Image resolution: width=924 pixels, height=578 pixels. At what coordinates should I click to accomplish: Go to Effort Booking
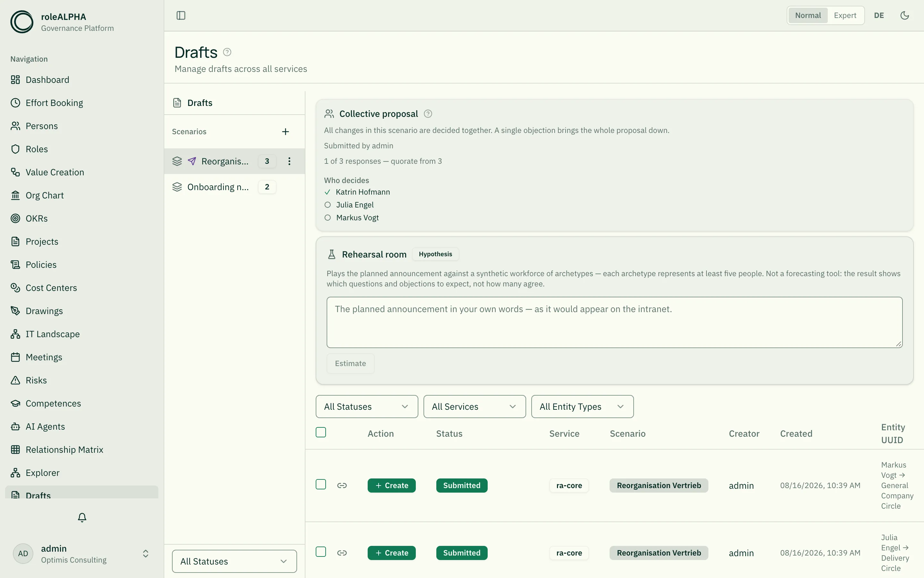(x=82, y=103)
